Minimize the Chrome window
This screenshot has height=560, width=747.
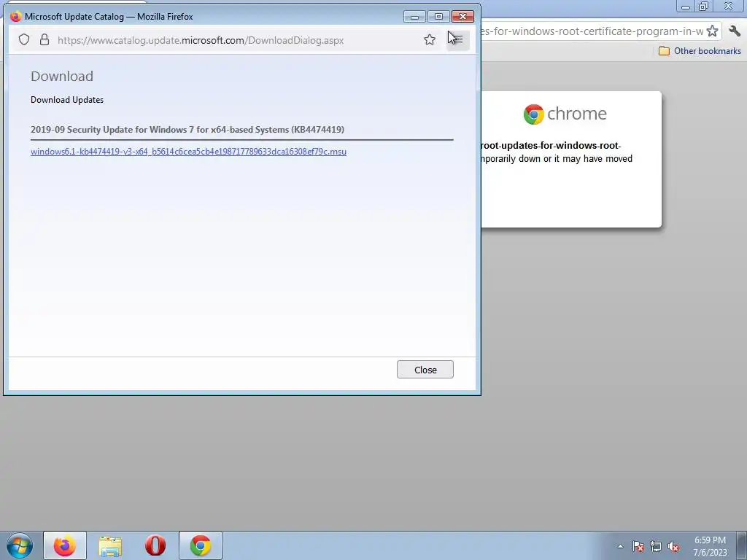(686, 6)
